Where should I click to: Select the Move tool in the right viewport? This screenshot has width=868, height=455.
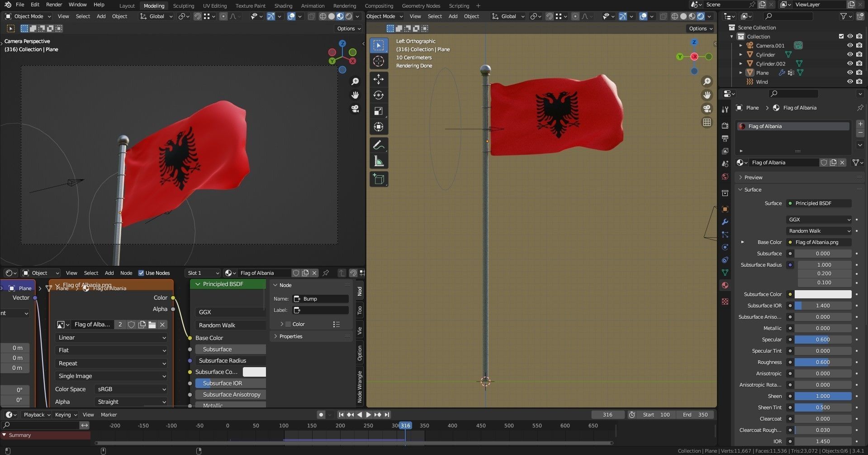coord(379,79)
